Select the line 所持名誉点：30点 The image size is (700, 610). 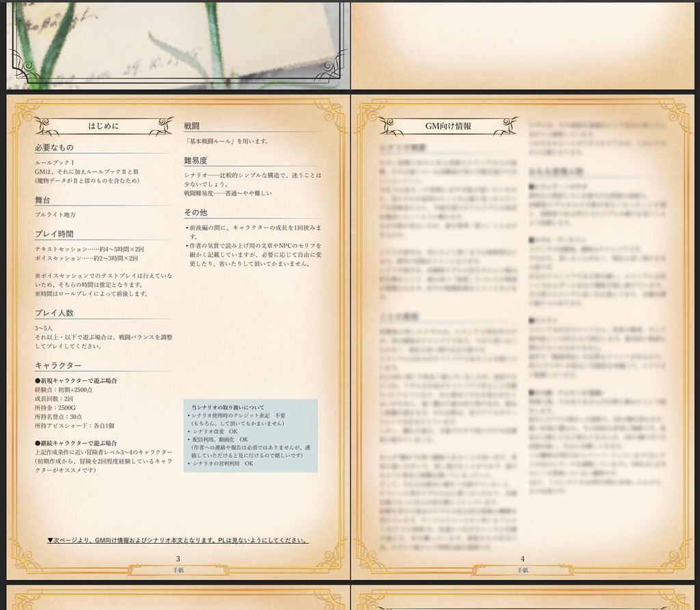tap(59, 416)
